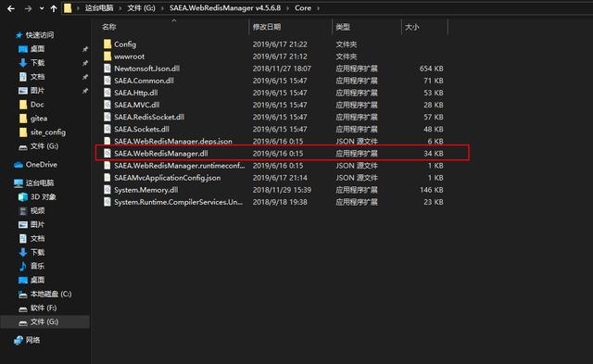Sort by the '名称' column header
The image size is (593, 364).
109,27
